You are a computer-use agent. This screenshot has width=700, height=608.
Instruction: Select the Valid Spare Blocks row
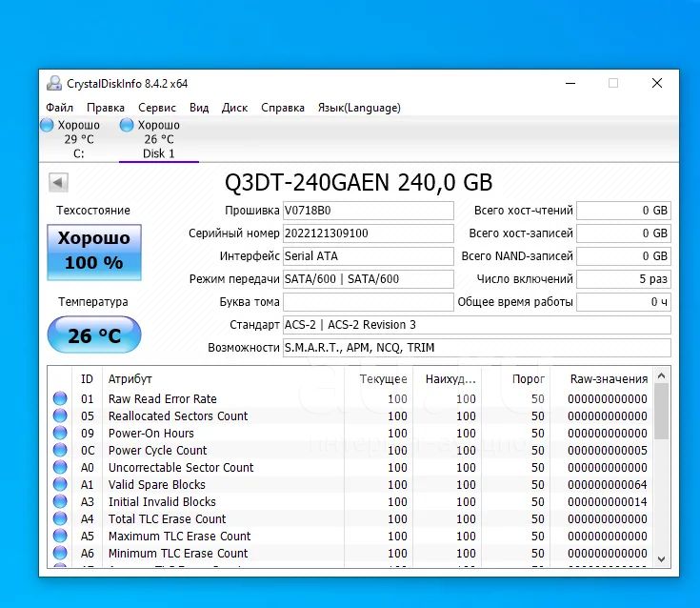[x=350, y=484]
